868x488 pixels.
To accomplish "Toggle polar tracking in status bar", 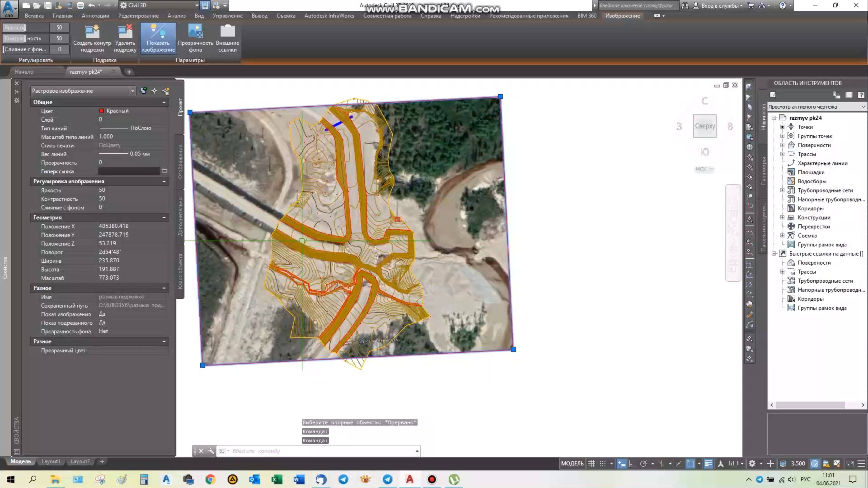I will click(644, 463).
